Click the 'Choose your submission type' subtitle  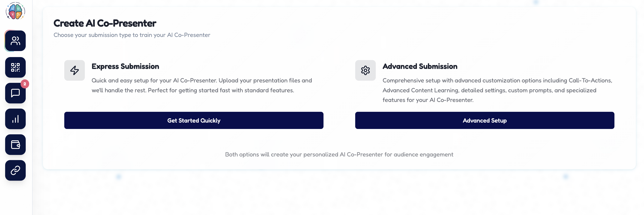pyautogui.click(x=132, y=35)
